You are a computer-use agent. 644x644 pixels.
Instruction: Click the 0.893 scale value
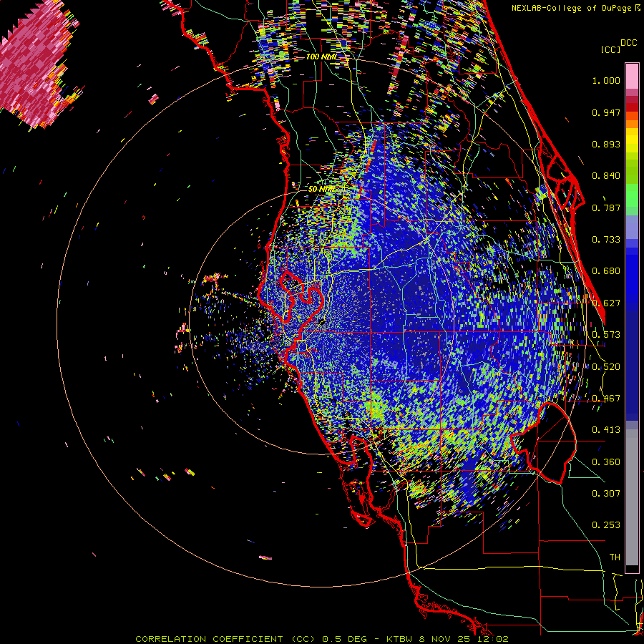pos(606,144)
